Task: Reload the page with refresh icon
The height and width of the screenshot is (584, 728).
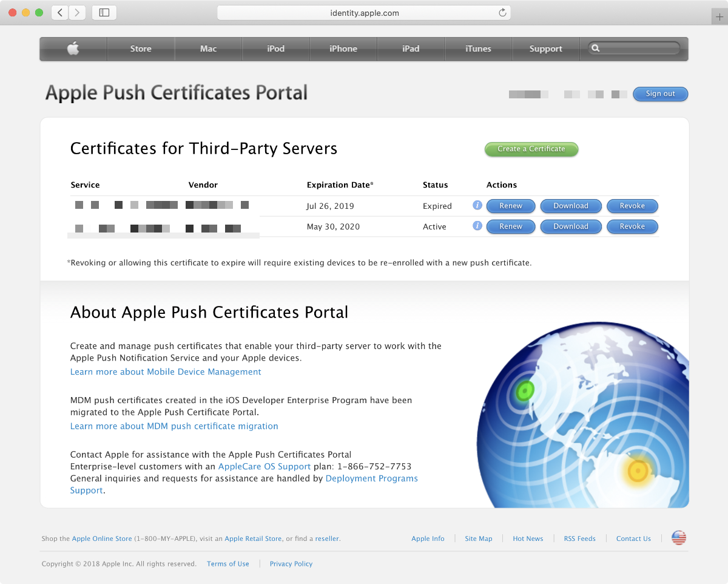Action: 502,13
